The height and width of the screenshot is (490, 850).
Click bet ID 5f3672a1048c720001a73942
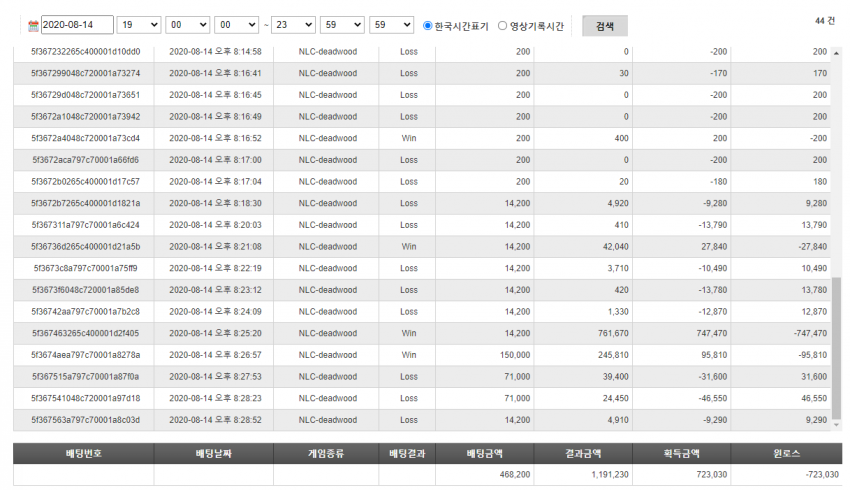click(x=86, y=117)
